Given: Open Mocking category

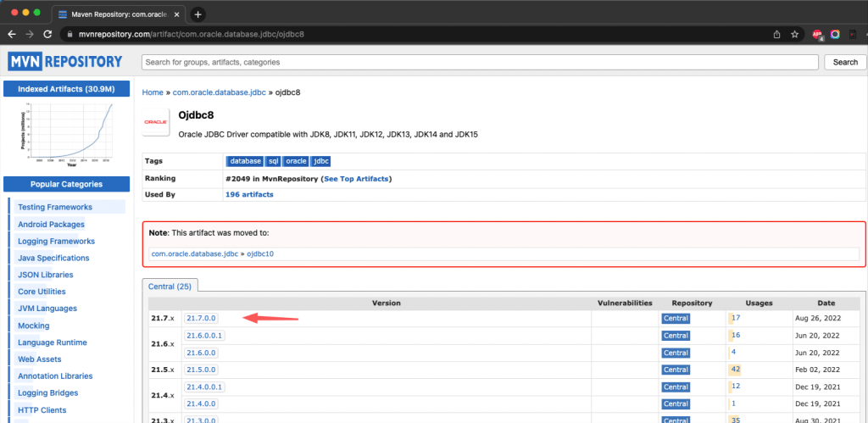Looking at the screenshot, I should 33,326.
